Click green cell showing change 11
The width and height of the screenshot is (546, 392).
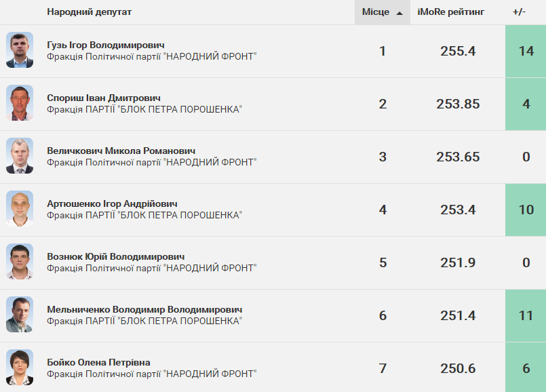tap(526, 315)
